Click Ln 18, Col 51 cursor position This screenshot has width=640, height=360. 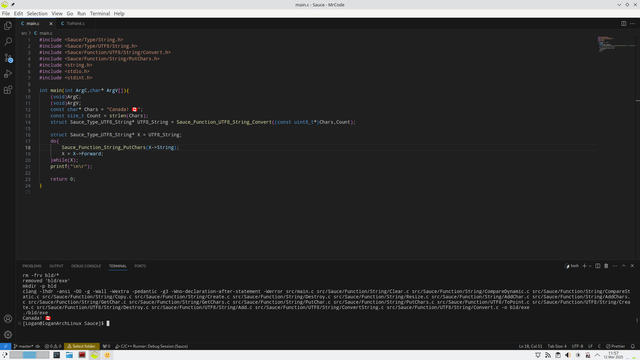[531, 346]
